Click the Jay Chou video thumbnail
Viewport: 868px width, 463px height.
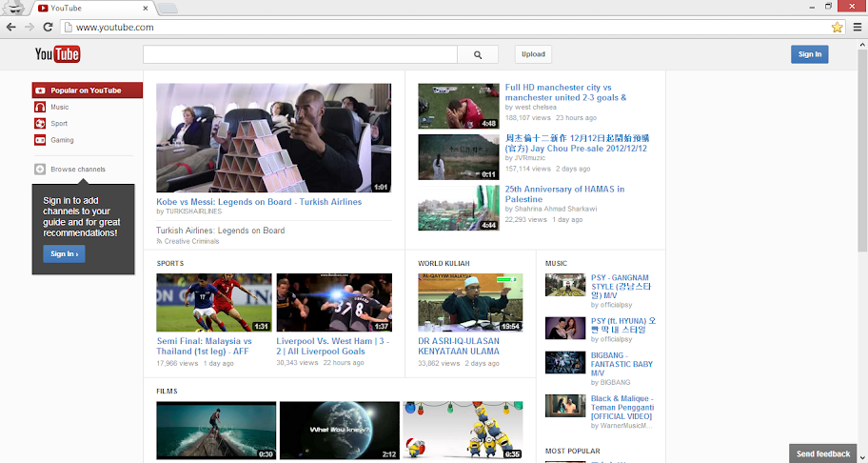pyautogui.click(x=459, y=157)
